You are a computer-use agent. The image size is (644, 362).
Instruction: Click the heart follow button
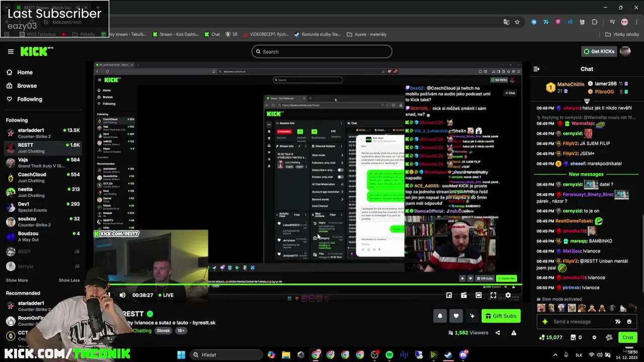pos(456,316)
